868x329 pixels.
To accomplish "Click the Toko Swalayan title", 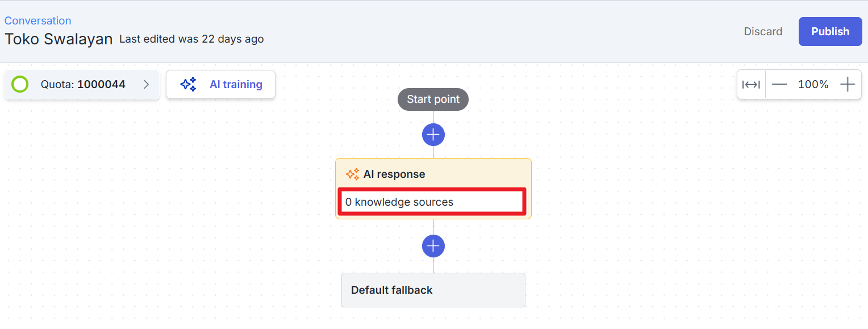I will coord(59,39).
